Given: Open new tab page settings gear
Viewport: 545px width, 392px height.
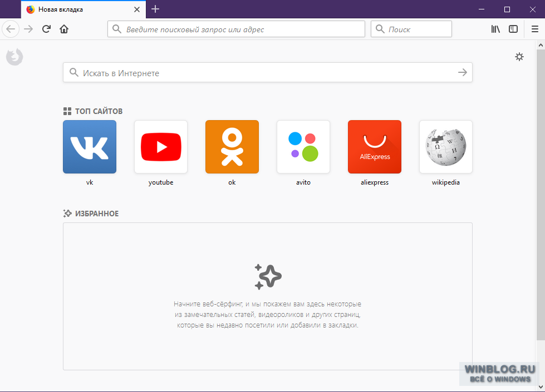Looking at the screenshot, I should tap(519, 57).
